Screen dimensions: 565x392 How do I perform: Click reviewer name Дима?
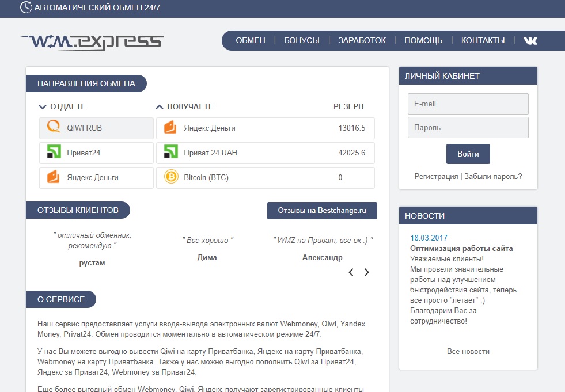pos(207,258)
